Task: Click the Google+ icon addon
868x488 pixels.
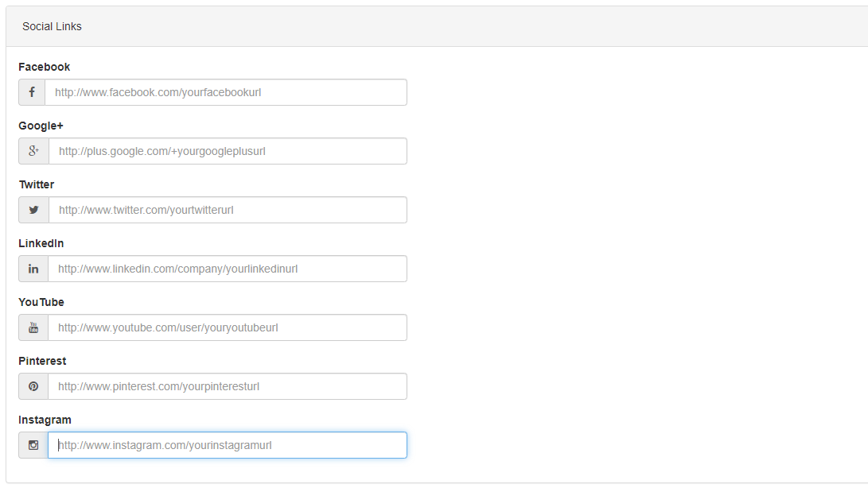Action: pyautogui.click(x=33, y=151)
